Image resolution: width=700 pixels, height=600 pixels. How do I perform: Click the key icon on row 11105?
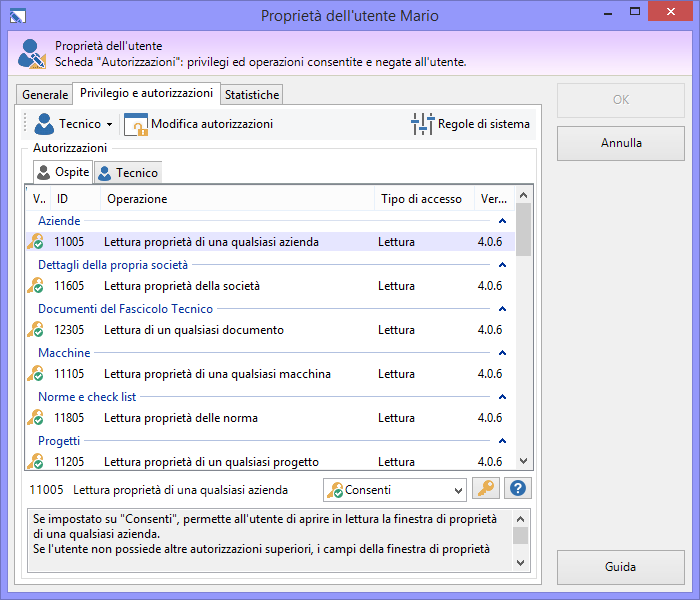click(35, 374)
